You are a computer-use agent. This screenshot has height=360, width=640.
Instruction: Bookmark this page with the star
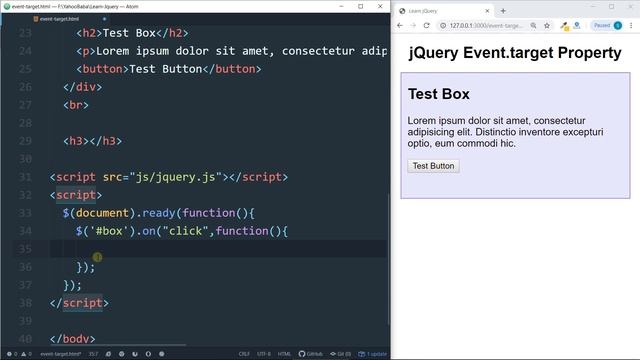pos(547,25)
